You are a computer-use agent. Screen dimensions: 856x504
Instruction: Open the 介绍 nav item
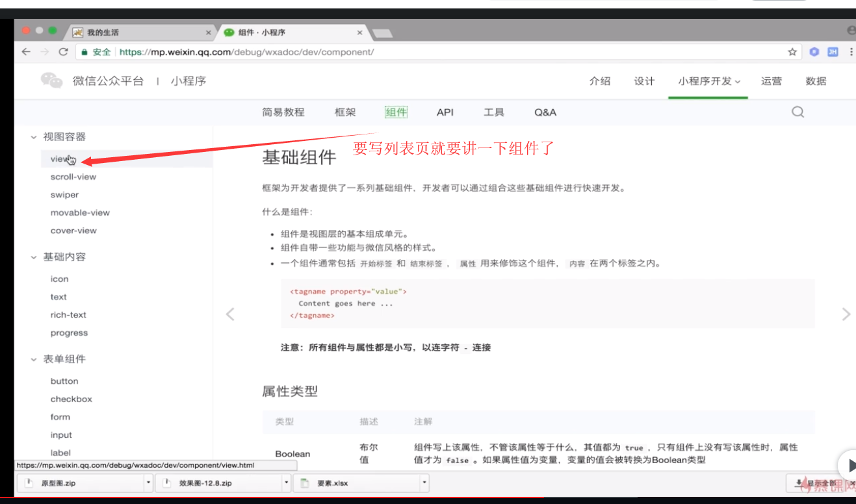coord(600,81)
